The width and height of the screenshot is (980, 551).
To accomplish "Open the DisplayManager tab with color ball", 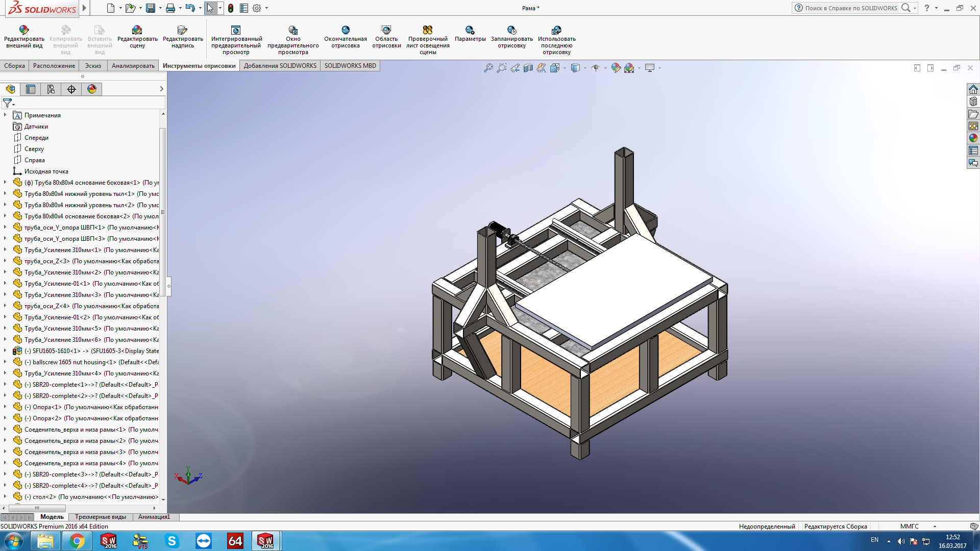I will [x=92, y=89].
